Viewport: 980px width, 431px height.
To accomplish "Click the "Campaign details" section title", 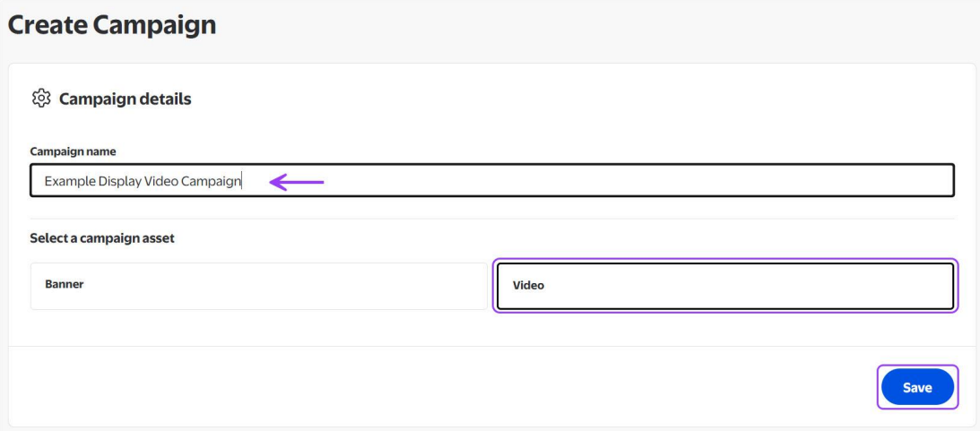I will [x=125, y=99].
